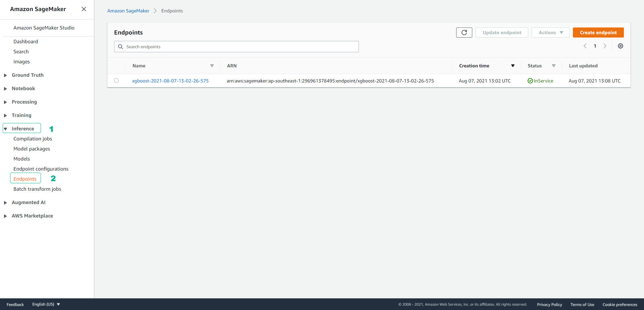Open Terms of Use link

(x=582, y=305)
